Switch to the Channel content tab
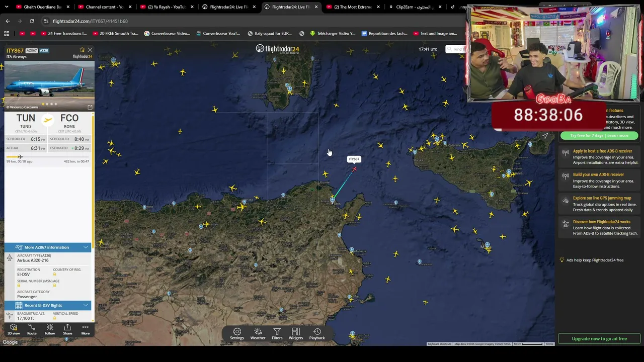The image size is (644, 362). click(105, 7)
